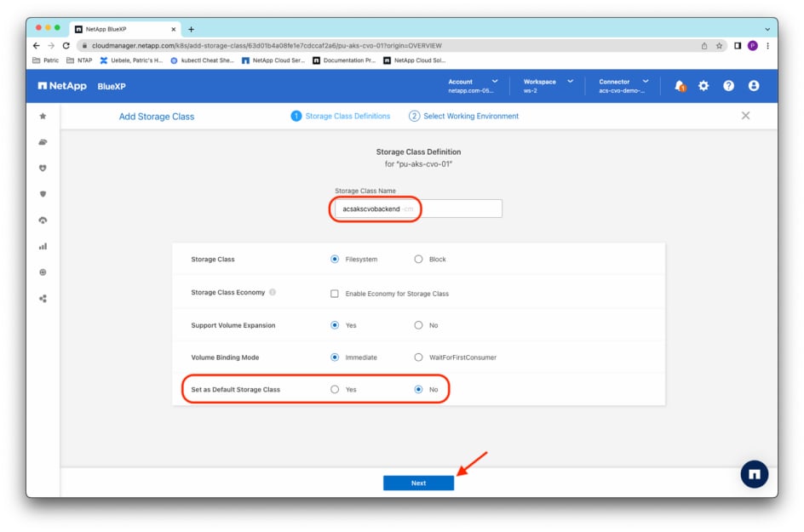Open kubectl Cheat Sheet bookmark

[x=202, y=60]
